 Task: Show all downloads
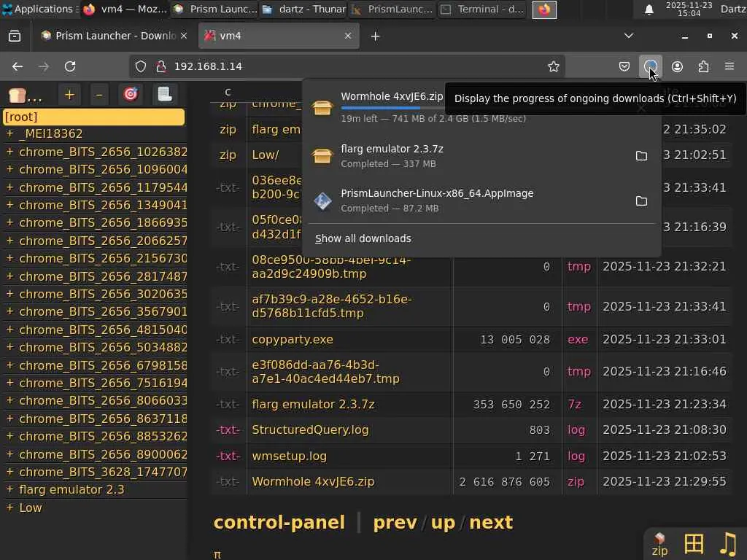(x=363, y=238)
